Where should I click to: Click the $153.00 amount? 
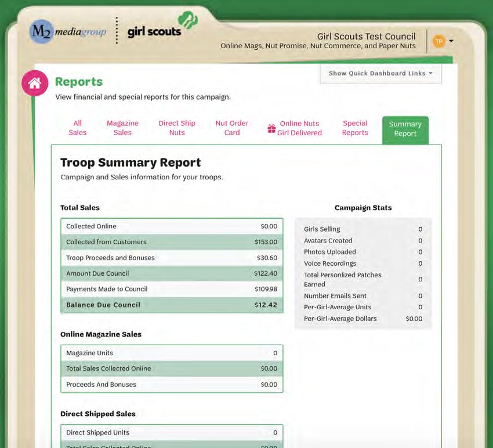[x=266, y=242]
